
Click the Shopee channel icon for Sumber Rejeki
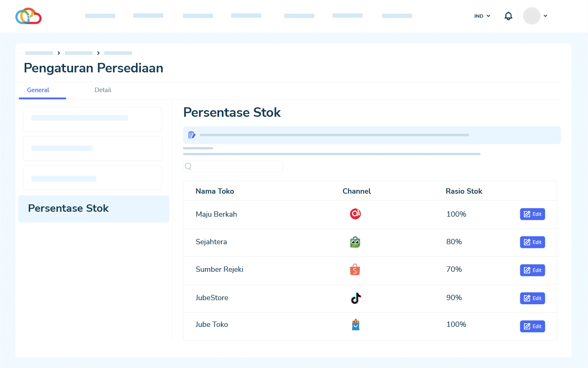[355, 270]
